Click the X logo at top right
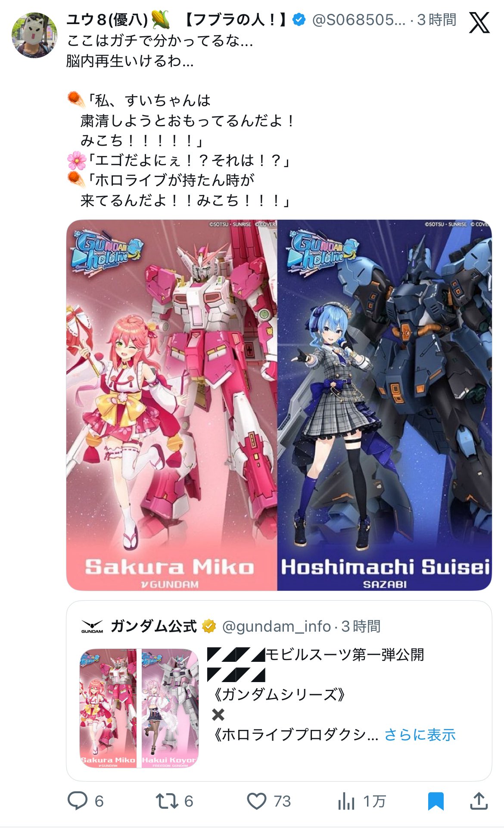Screen dimensions: 504x832 (479, 23)
